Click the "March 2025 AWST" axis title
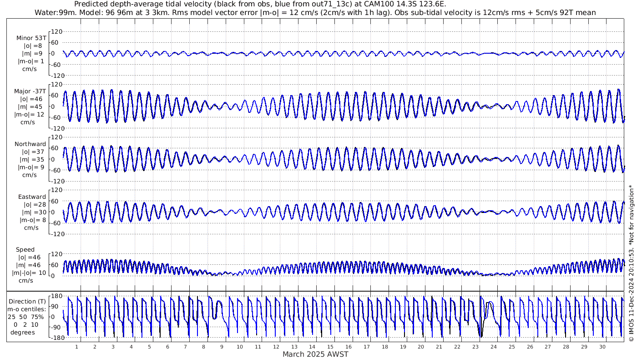This screenshot has height=364, width=637. click(x=315, y=354)
